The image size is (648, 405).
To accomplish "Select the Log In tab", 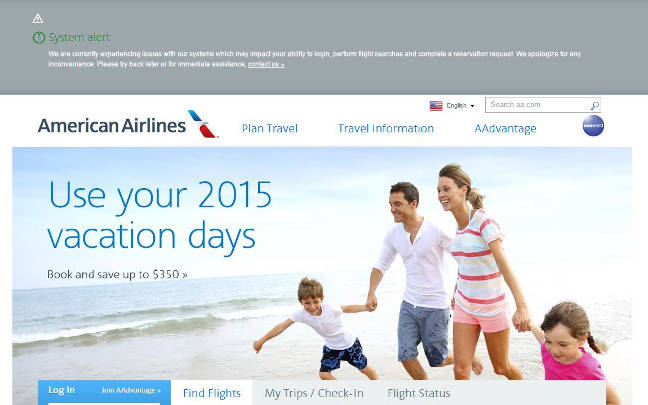I will pyautogui.click(x=62, y=390).
